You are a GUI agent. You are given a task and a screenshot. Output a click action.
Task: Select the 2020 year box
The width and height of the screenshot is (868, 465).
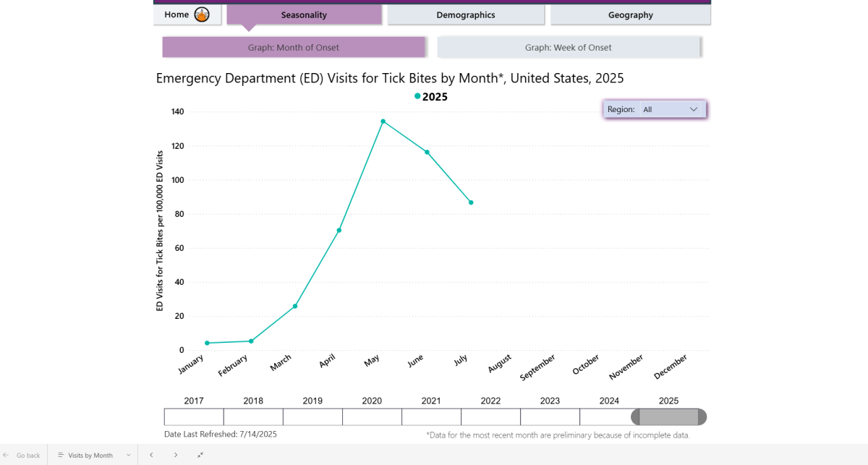coord(372,417)
